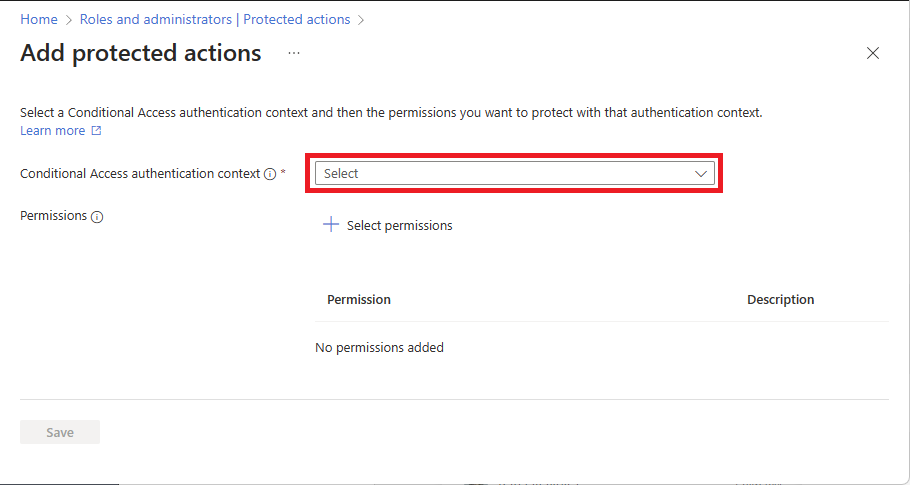Sort by the Permission column header
Image resolution: width=910 pixels, height=485 pixels.
pyautogui.click(x=359, y=300)
